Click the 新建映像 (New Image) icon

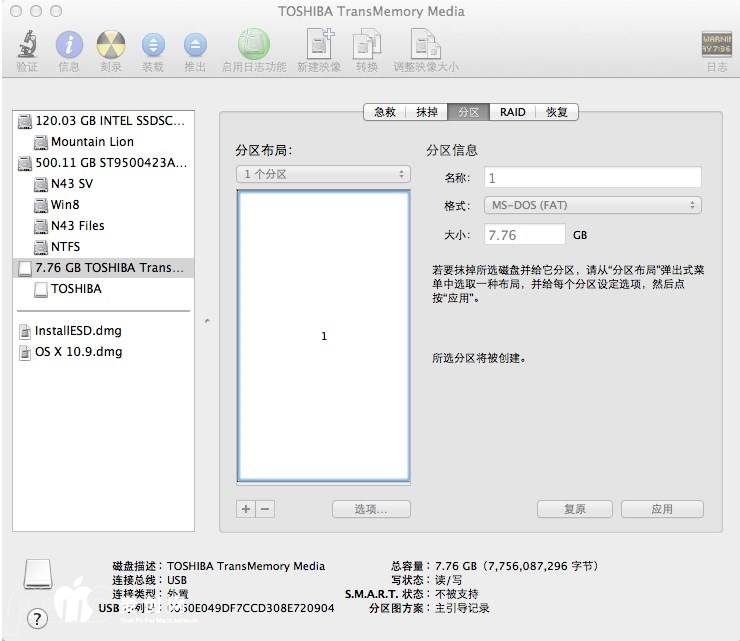click(320, 46)
